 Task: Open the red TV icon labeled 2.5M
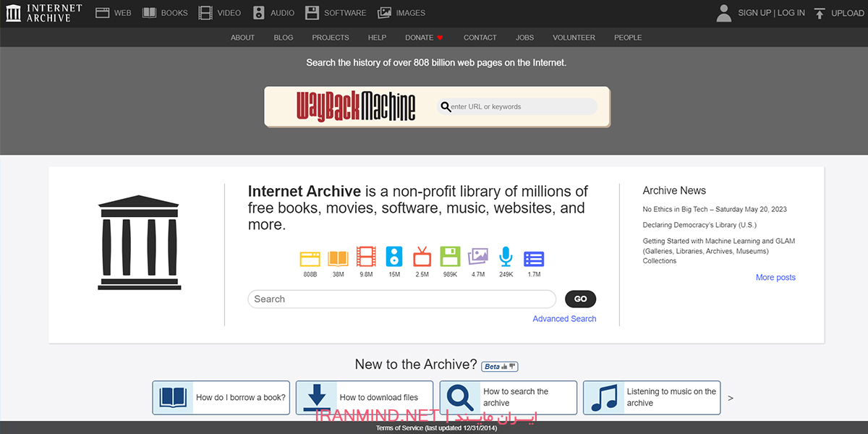(422, 258)
